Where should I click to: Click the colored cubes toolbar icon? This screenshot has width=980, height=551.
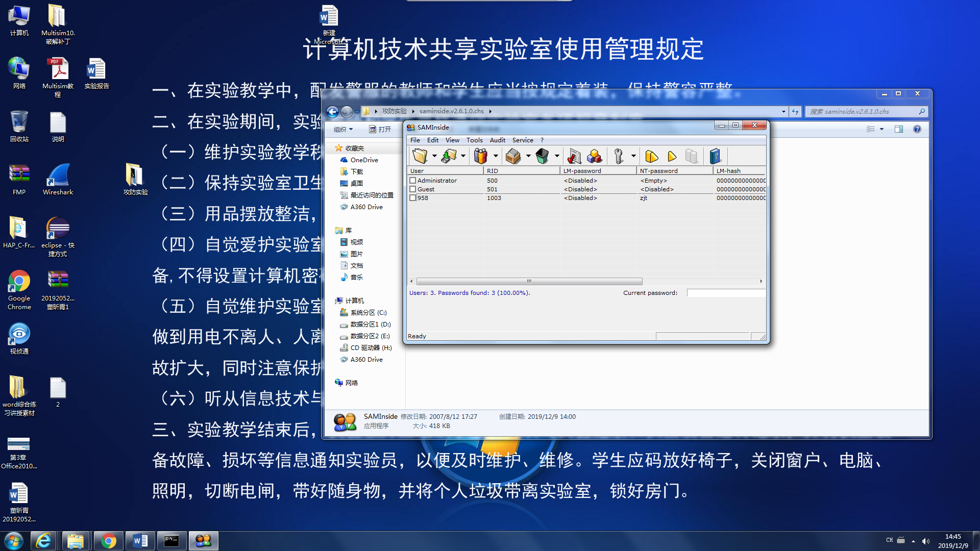tap(595, 156)
